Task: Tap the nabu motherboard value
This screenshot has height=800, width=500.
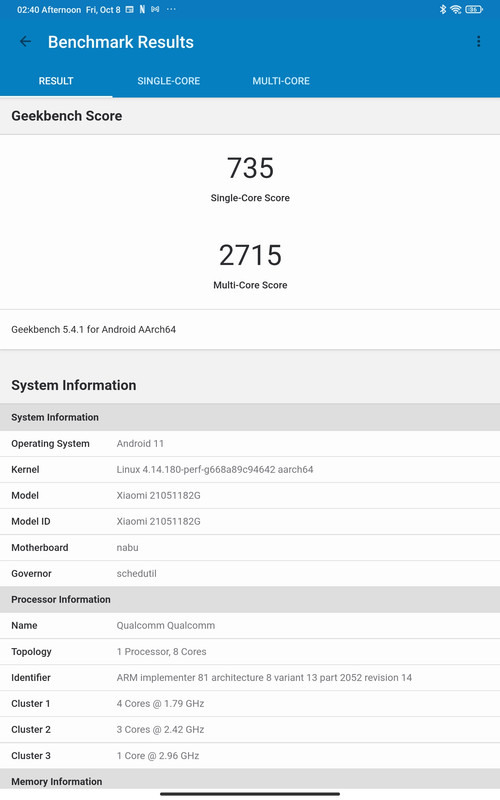Action: [128, 547]
